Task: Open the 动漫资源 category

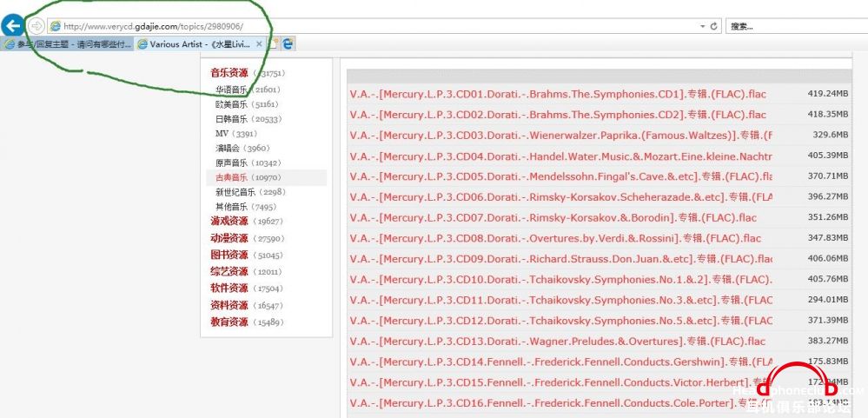Action: pos(229,238)
